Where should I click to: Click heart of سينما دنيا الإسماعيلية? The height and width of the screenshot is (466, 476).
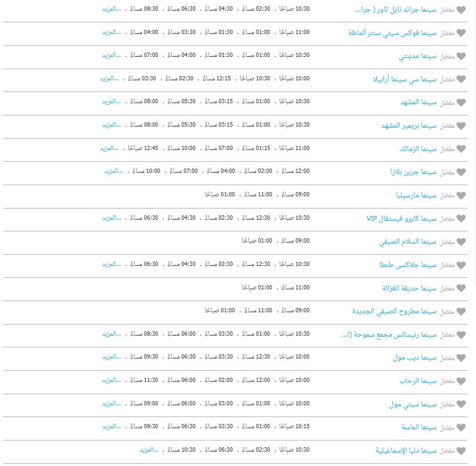pyautogui.click(x=461, y=451)
